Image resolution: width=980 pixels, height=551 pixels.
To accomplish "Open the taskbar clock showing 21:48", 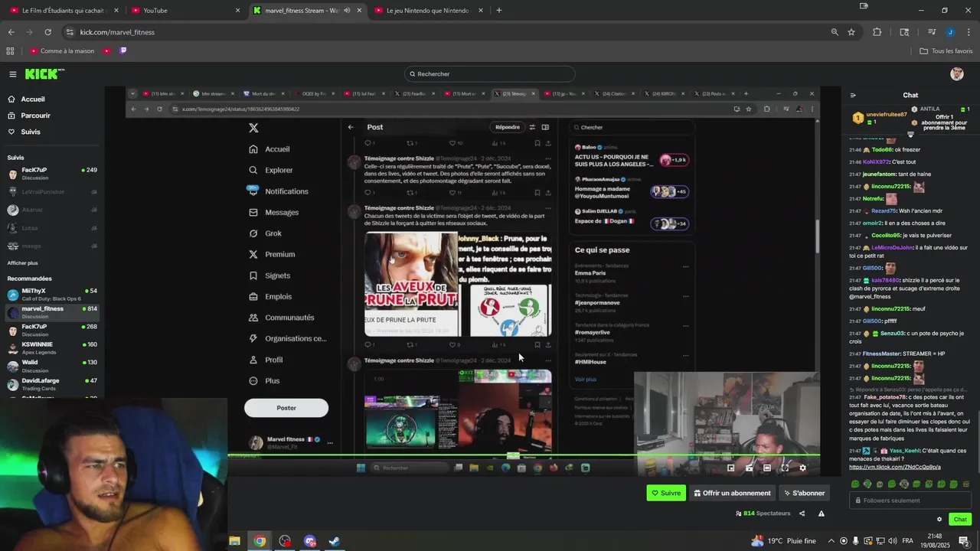I will coord(936,541).
